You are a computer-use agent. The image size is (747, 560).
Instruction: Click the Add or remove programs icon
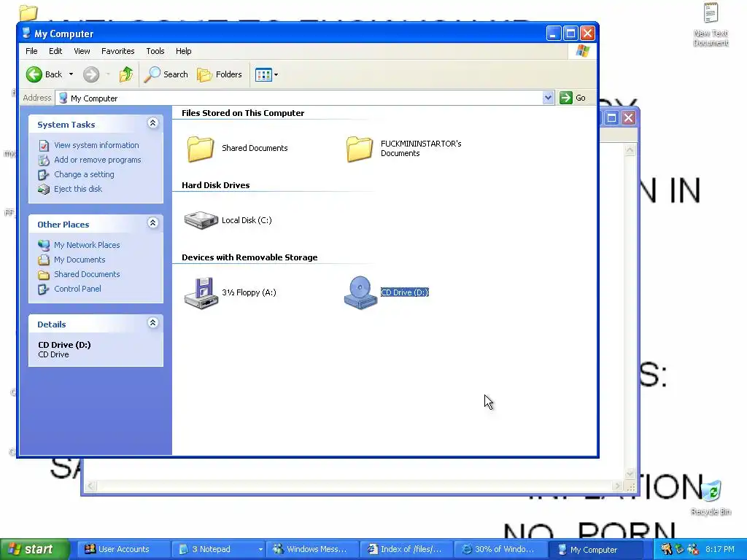tap(44, 160)
